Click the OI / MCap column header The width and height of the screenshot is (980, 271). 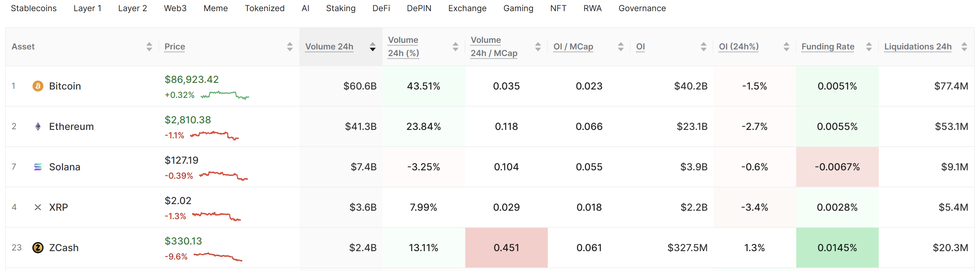click(573, 46)
